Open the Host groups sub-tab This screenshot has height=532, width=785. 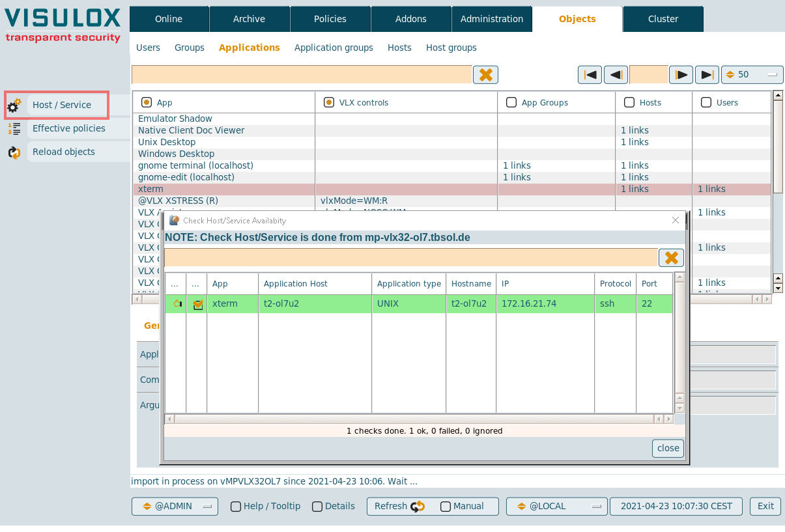(451, 48)
